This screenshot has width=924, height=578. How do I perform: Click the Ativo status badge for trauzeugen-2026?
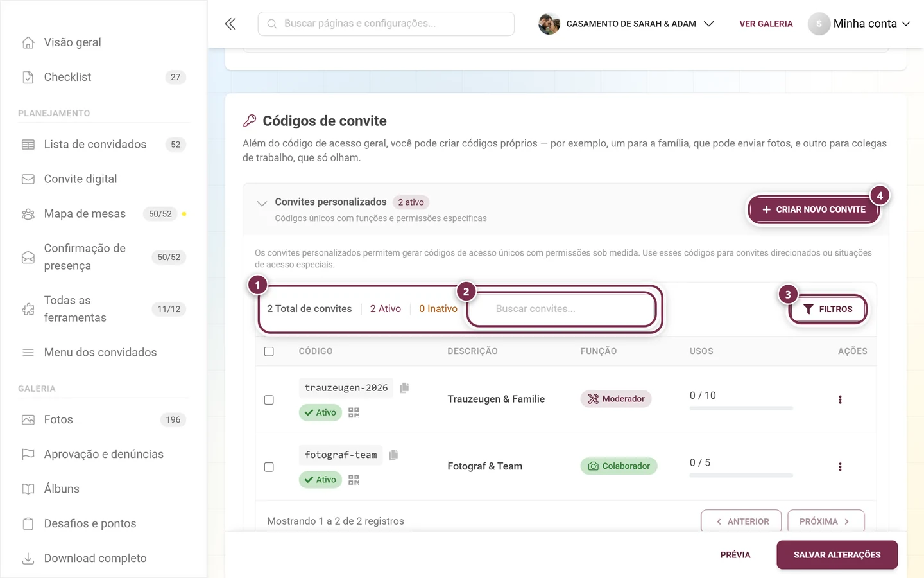(320, 412)
